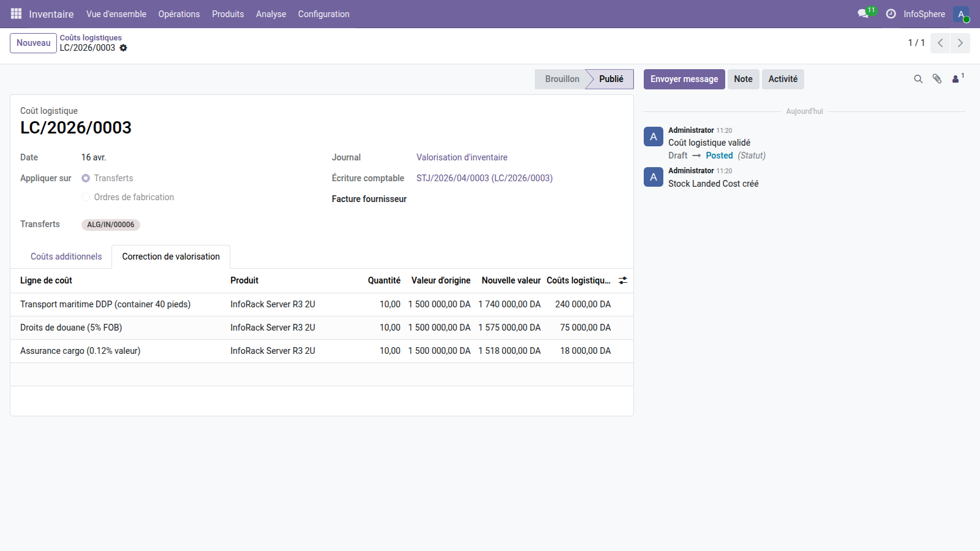Open the Administrator user avatar menu

[x=961, y=13]
